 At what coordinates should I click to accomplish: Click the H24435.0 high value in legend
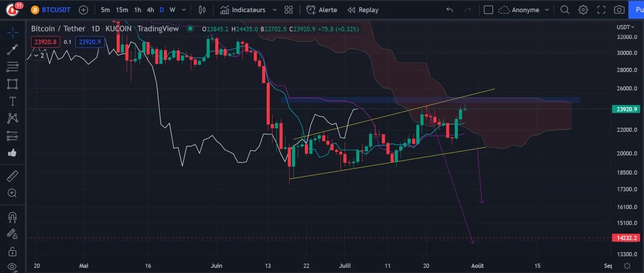244,29
